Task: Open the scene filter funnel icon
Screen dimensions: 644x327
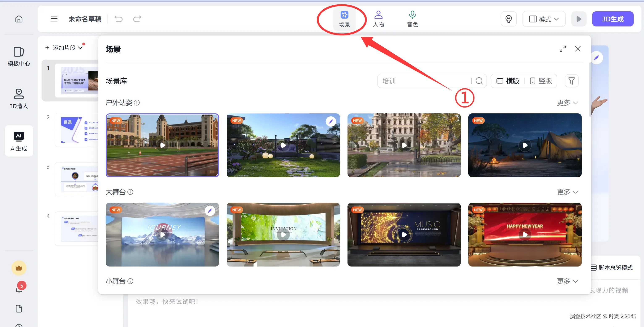Action: (x=571, y=81)
